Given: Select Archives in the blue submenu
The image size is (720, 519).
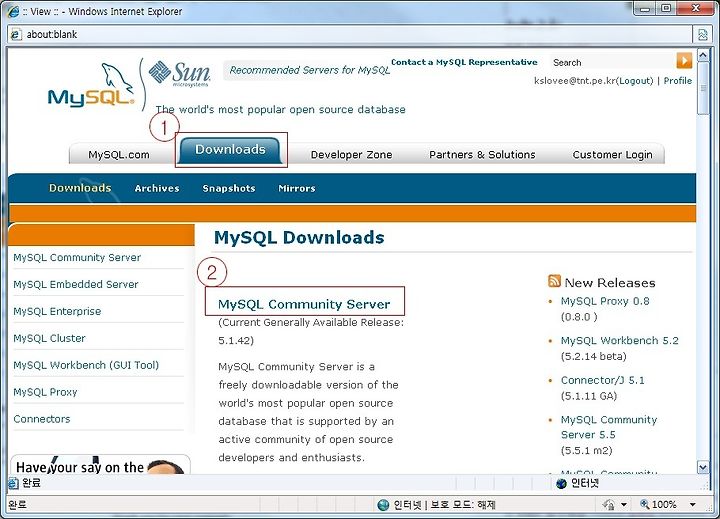Looking at the screenshot, I should click(x=157, y=188).
